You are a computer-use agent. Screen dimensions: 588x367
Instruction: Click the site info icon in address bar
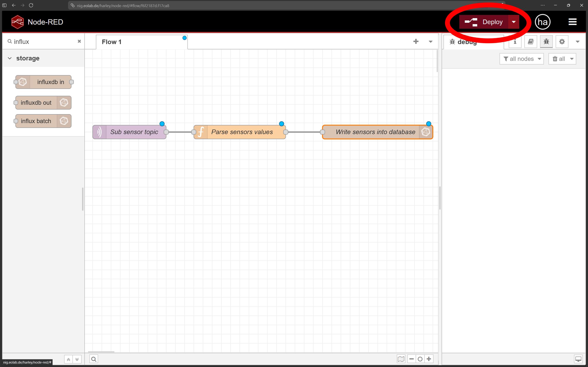pos(72,5)
